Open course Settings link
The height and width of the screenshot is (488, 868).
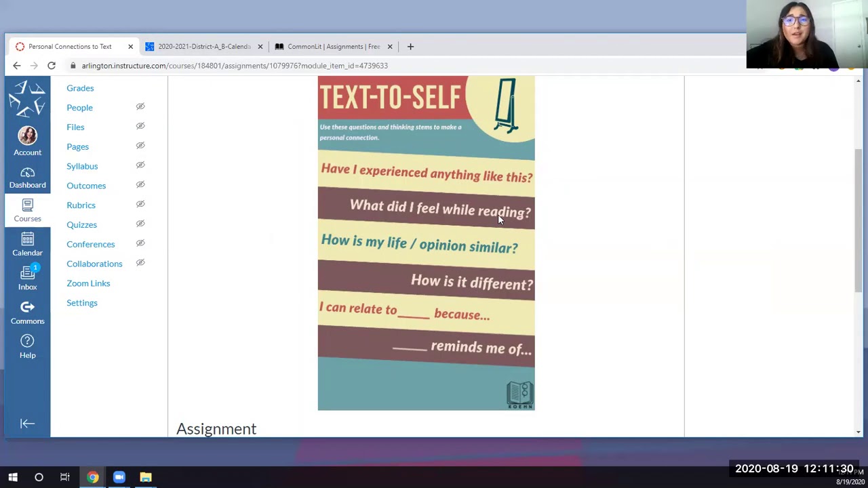(82, 303)
